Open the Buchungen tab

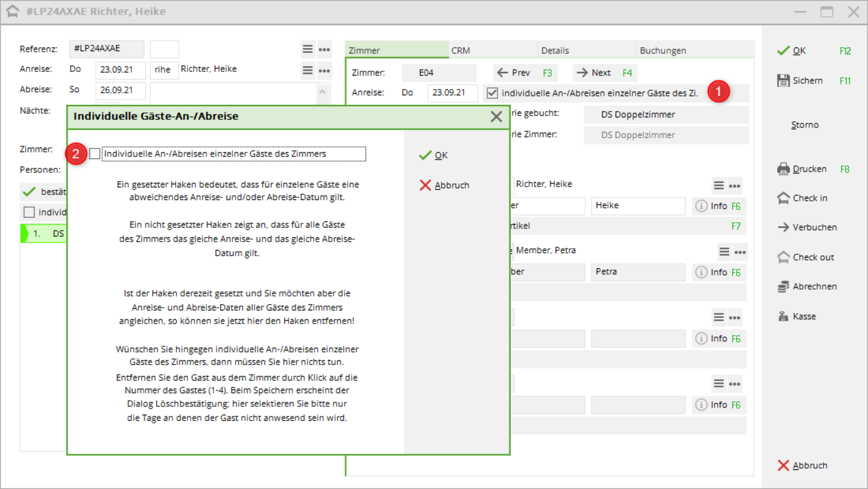tap(663, 50)
